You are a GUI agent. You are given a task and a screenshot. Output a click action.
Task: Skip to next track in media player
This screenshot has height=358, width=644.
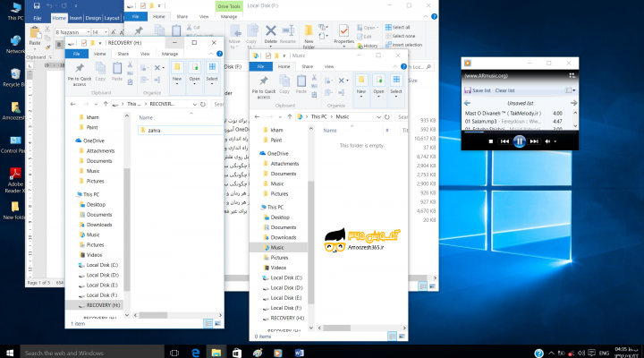(534, 141)
